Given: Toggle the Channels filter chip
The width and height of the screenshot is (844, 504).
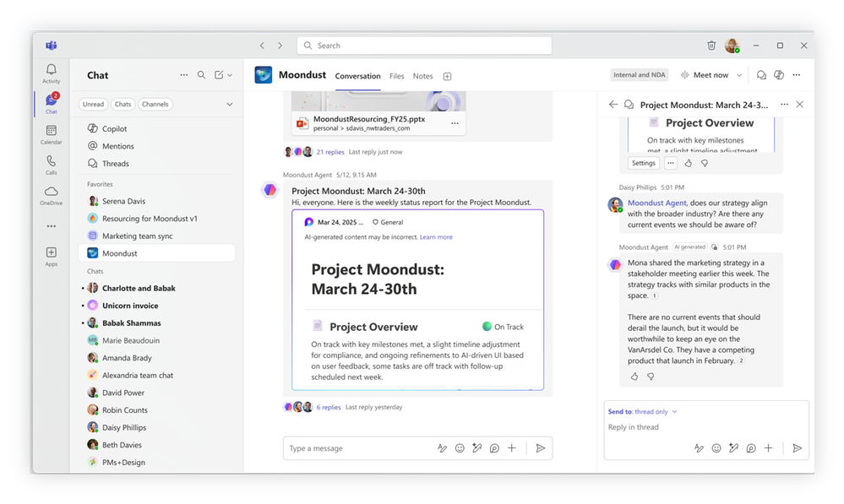Looking at the screenshot, I should click(x=155, y=105).
